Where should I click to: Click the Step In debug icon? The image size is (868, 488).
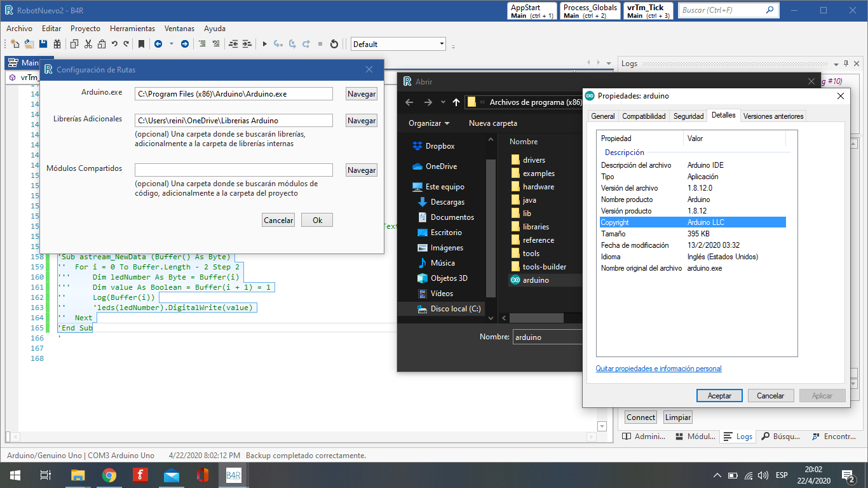[278, 44]
